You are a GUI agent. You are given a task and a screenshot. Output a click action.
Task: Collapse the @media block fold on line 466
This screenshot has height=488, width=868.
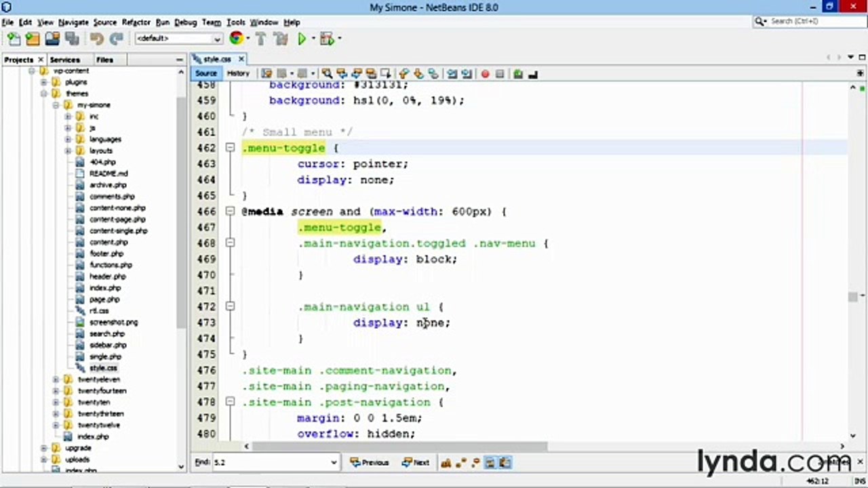click(x=230, y=211)
